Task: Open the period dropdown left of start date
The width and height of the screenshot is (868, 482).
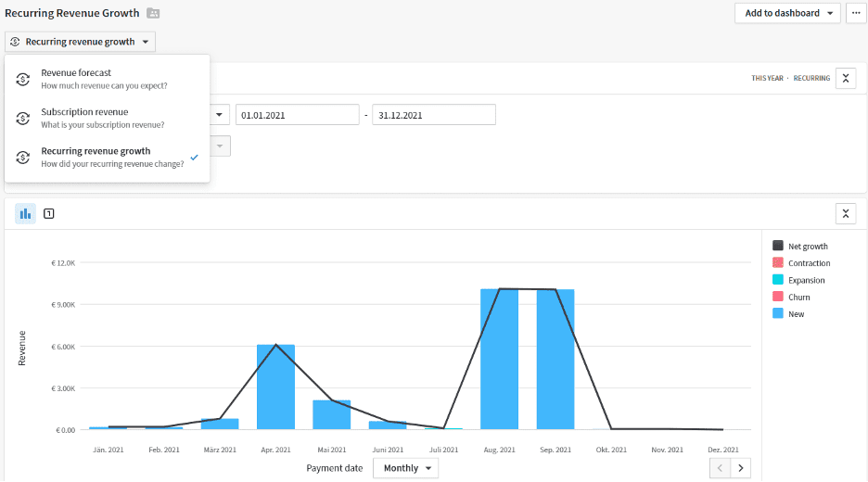Action: (219, 115)
